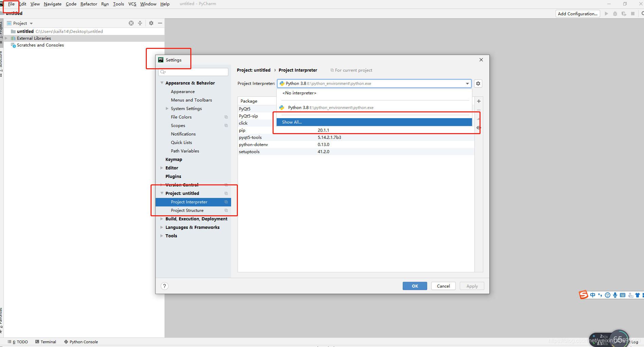Screen dimensions: 644x347
Task: Select Keymap settings page
Action: [x=174, y=160]
